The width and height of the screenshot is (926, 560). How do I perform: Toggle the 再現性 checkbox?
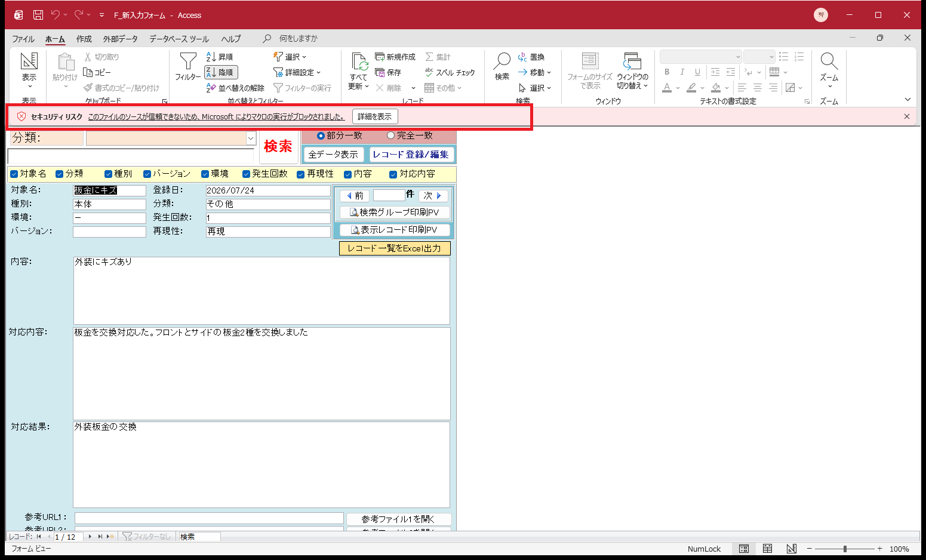301,174
